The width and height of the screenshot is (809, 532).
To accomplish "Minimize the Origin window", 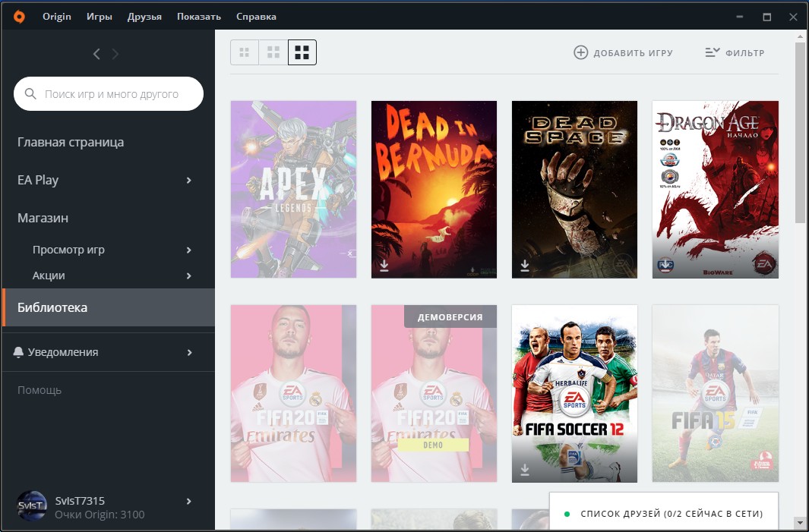I will (741, 17).
